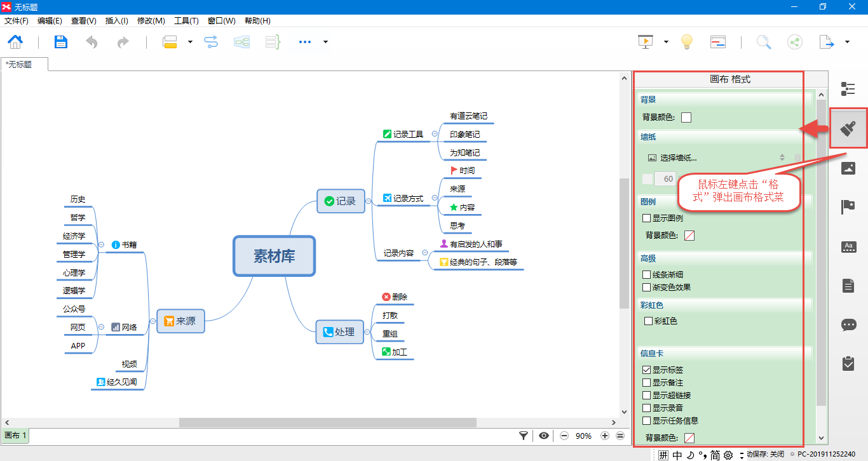Viewport: 868px width, 461px height.
Task: Open the lightbulb brainstorm mode icon
Action: (x=686, y=43)
